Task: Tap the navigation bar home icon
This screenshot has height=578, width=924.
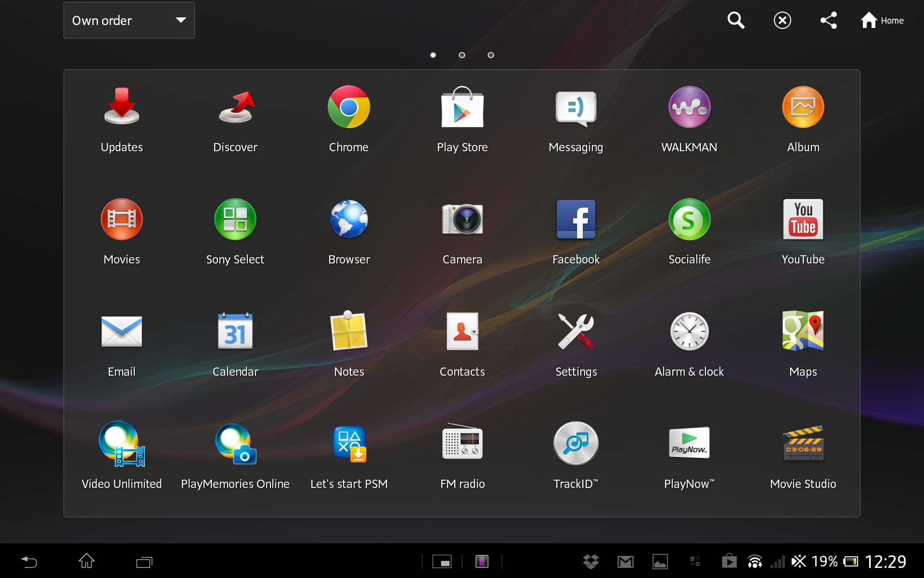Action: point(87,561)
